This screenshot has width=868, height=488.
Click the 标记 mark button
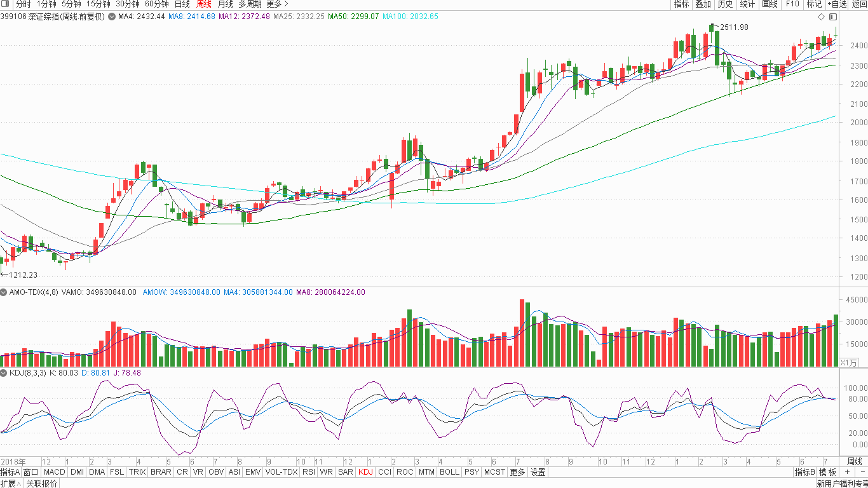coord(814,4)
